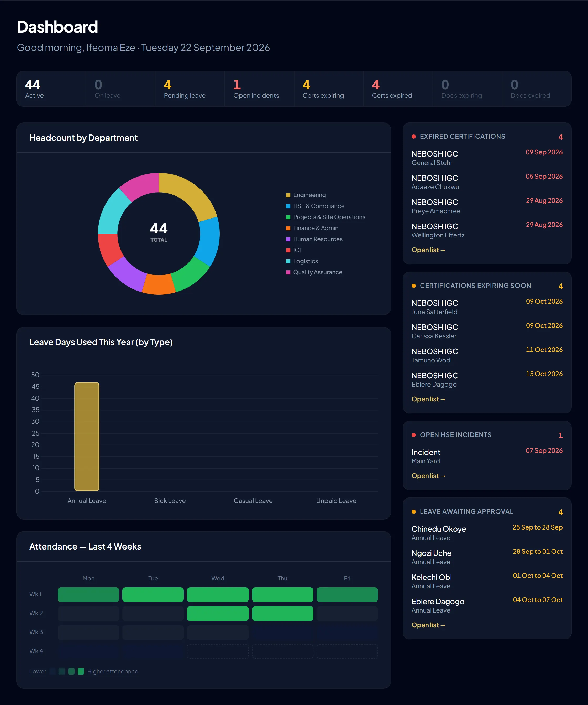Select the Certs expired stat tile
This screenshot has height=705, width=588.
(x=398, y=89)
